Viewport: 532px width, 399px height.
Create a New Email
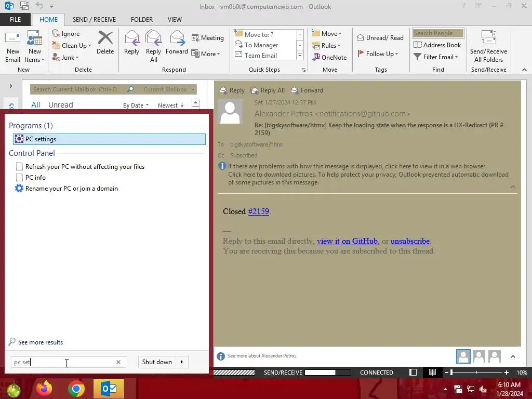(x=12, y=47)
